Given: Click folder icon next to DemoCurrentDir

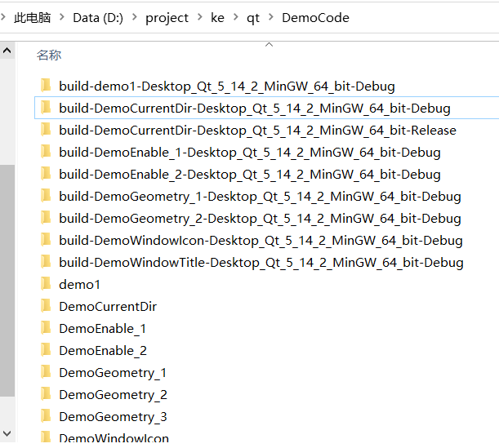Looking at the screenshot, I should tap(46, 306).
